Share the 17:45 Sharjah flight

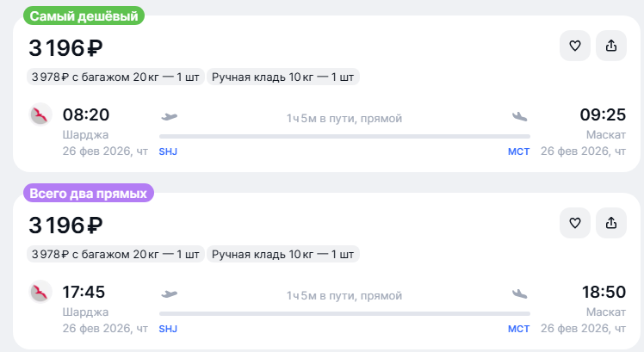click(x=611, y=223)
